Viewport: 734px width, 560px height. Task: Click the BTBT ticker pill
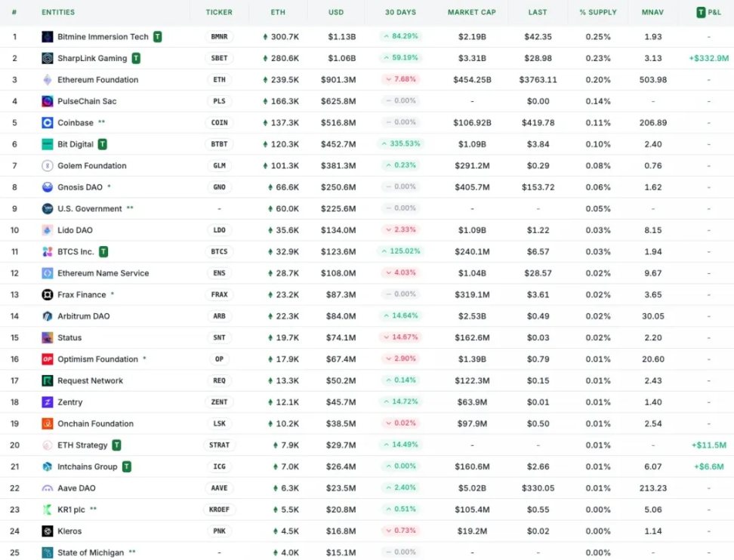pyautogui.click(x=219, y=144)
